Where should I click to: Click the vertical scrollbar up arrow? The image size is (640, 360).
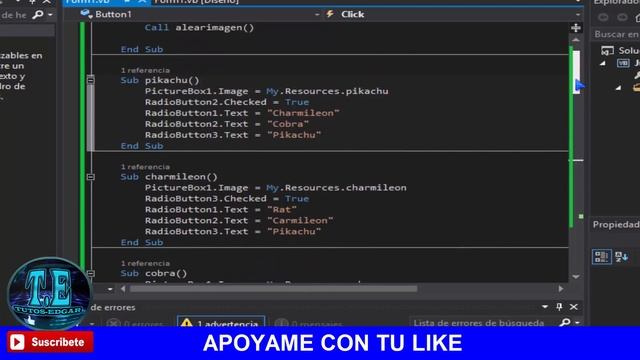(x=576, y=40)
